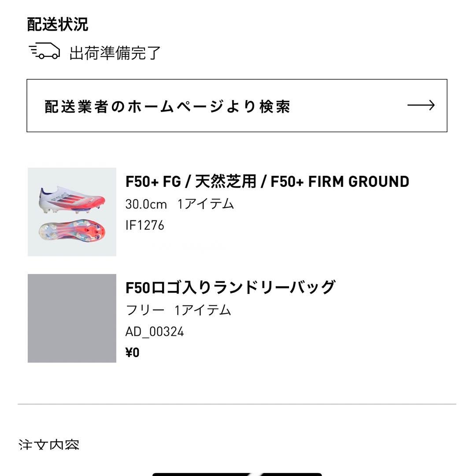
Task: Click the item code AD_00324
Action: click(x=154, y=330)
